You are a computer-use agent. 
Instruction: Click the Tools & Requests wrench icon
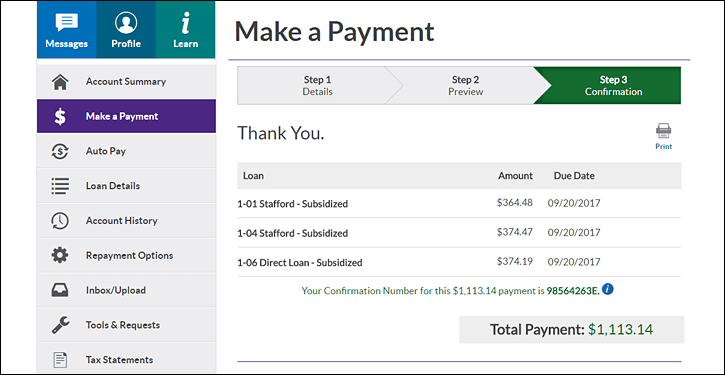60,325
